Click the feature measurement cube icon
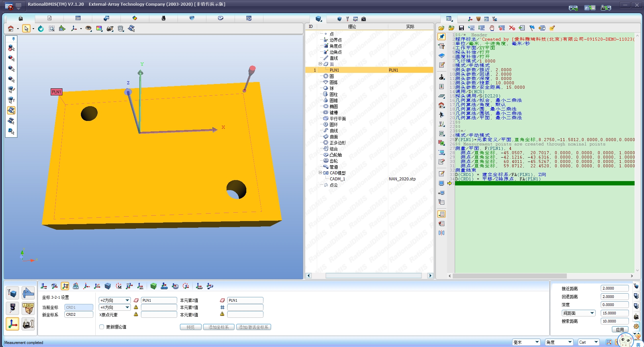Viewport: 644px width, 347px height. click(x=12, y=293)
